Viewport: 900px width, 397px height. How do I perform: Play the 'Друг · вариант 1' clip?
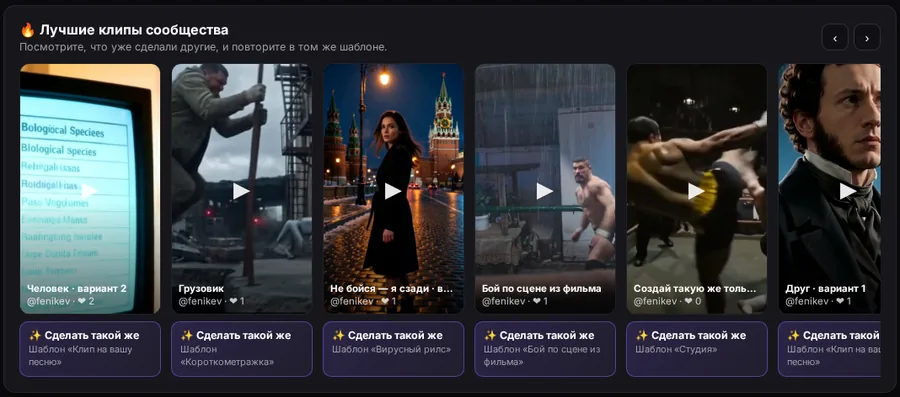[848, 191]
